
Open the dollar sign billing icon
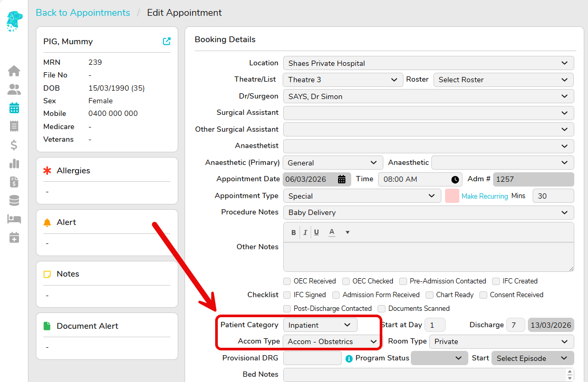coord(14,145)
